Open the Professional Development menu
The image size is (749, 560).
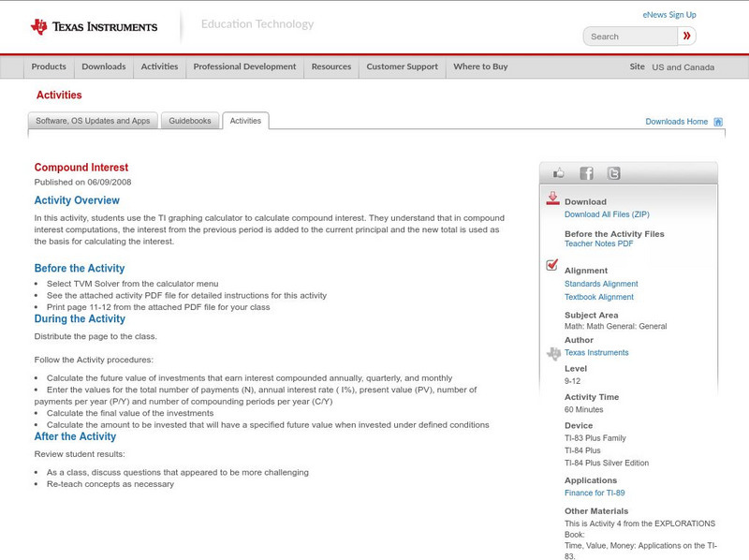pos(244,66)
